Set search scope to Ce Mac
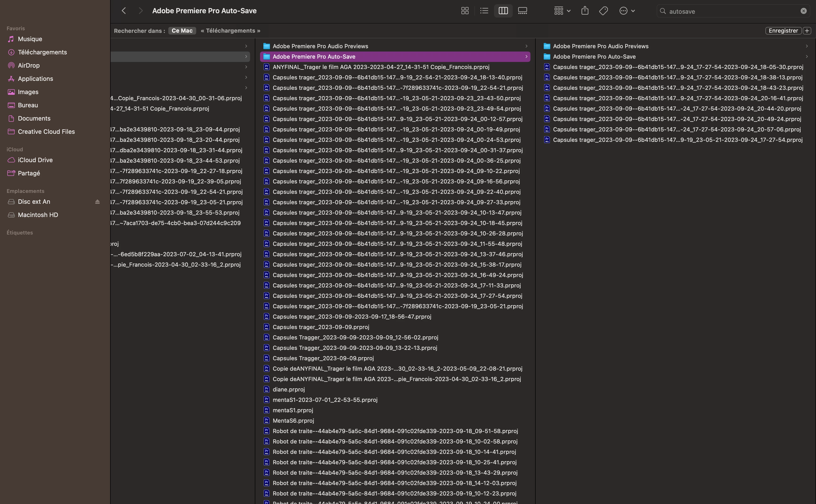The width and height of the screenshot is (816, 504). 182,31
